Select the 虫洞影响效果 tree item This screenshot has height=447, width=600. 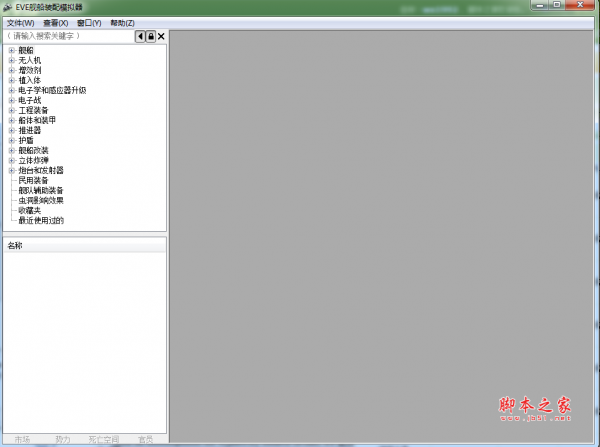(41, 200)
